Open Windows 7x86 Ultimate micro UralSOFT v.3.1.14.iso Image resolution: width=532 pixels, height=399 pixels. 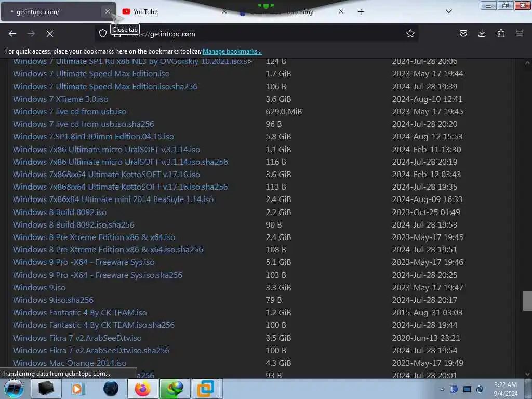coord(107,150)
